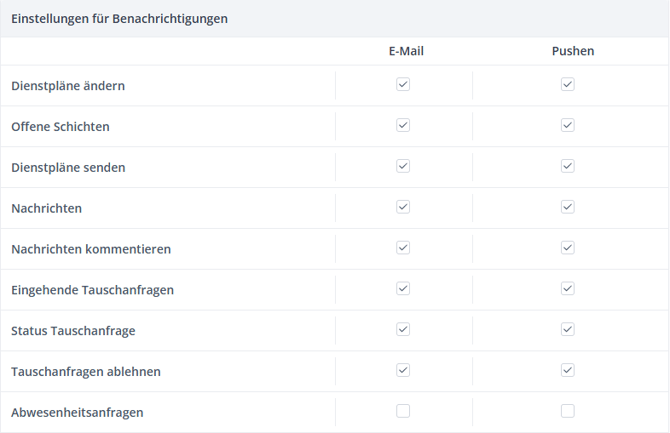Disable E-Mail for Offene Schichten
Viewport: 670px width, 433px height.
pyautogui.click(x=403, y=126)
